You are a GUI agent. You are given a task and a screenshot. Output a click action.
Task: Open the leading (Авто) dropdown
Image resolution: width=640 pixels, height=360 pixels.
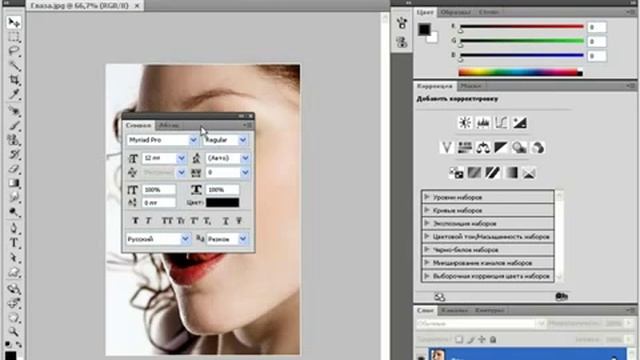coord(245,158)
